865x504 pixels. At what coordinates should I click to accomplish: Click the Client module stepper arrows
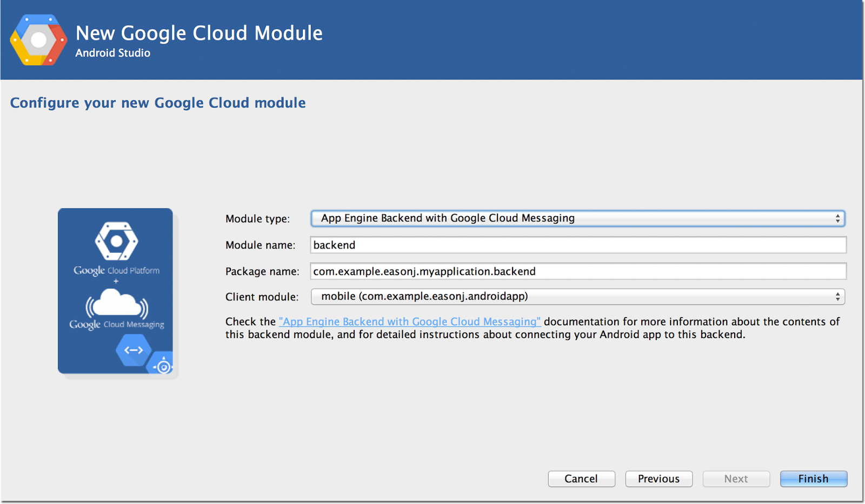coord(837,297)
